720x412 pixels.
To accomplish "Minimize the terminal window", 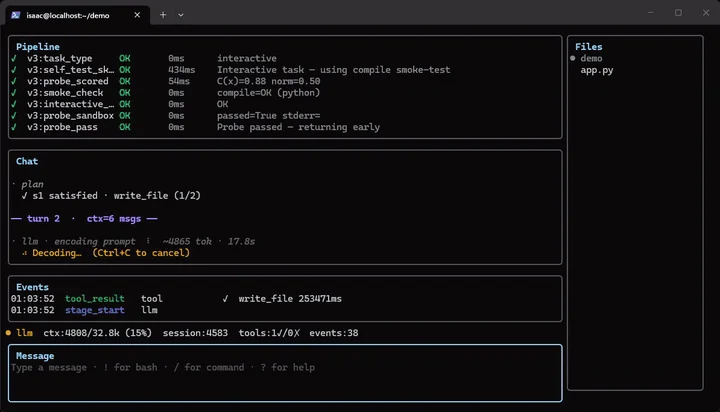I will (651, 13).
